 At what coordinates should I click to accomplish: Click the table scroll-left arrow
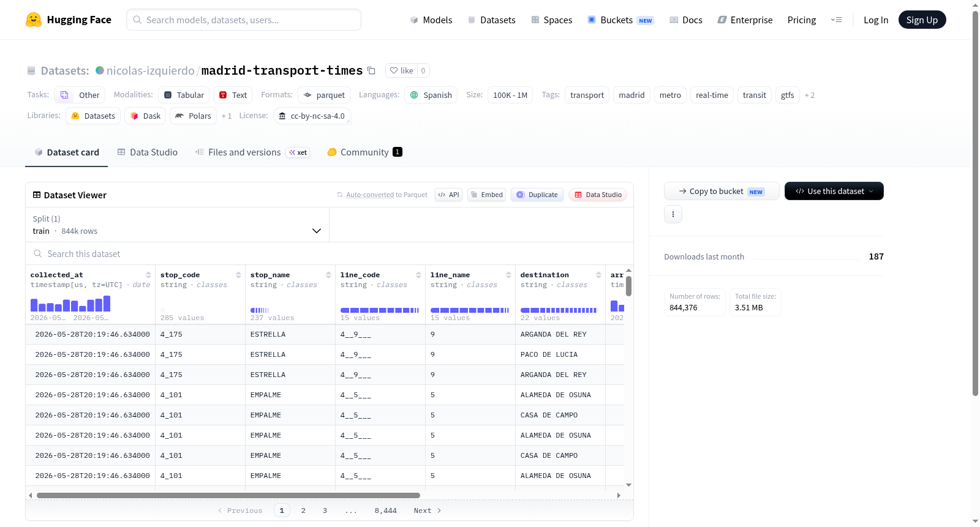(x=31, y=495)
